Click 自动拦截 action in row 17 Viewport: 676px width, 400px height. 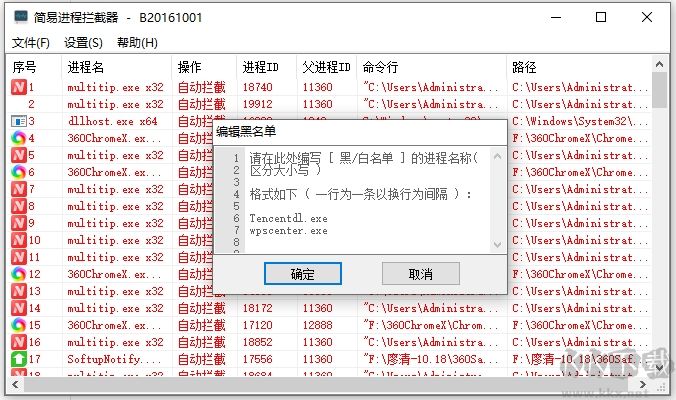(x=202, y=359)
